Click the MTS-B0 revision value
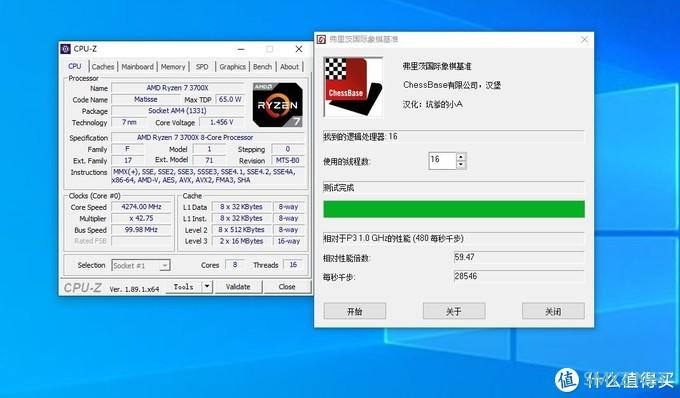Image resolution: width=680 pixels, height=398 pixels. tap(288, 160)
